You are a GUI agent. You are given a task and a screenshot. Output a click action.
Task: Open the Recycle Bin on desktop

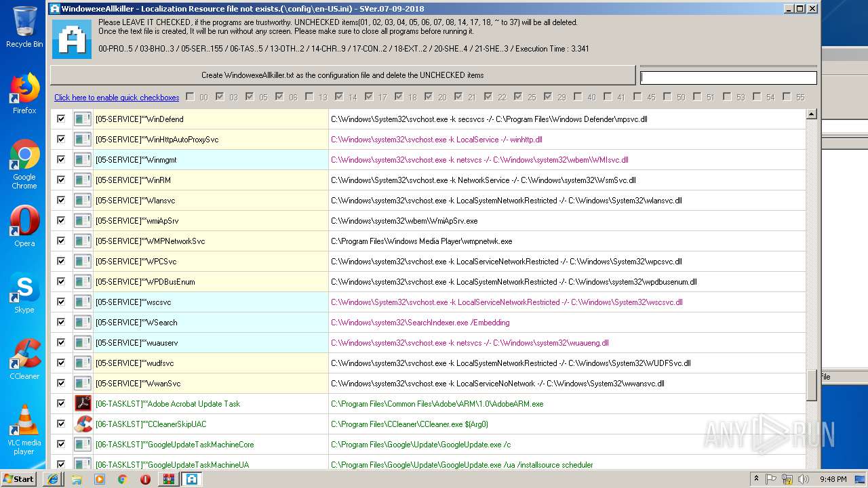24,27
